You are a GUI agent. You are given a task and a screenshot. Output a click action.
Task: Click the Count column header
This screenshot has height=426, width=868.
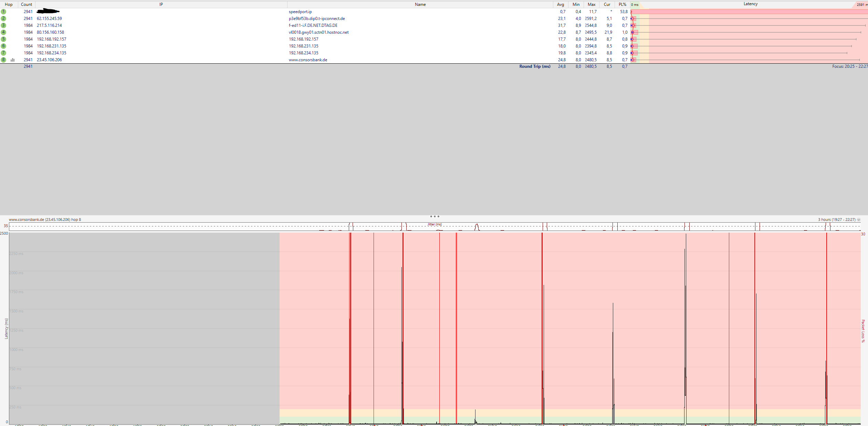(27, 4)
